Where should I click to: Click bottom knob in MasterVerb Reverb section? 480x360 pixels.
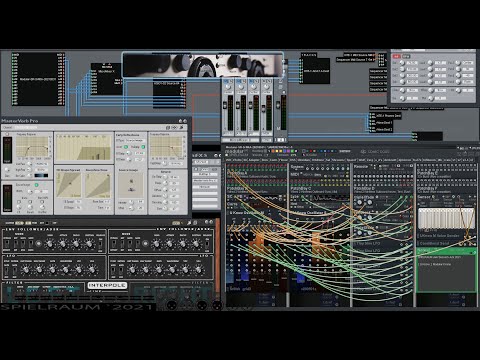165,209
